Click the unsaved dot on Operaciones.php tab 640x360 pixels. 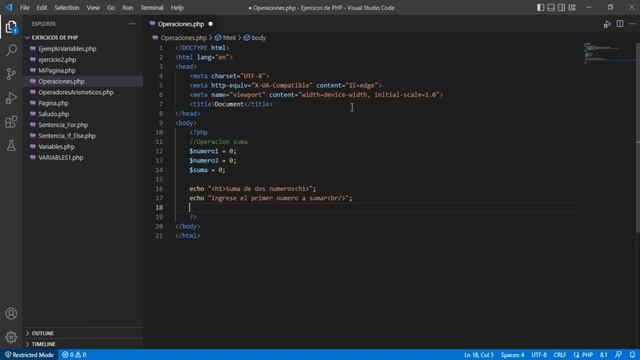pos(211,24)
